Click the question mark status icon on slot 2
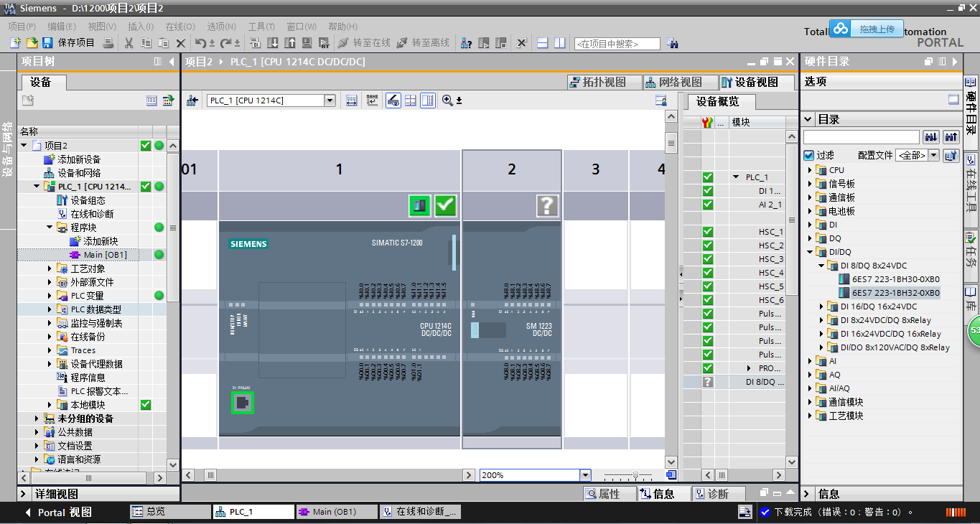Screen dimensions: 980x524 (547, 206)
